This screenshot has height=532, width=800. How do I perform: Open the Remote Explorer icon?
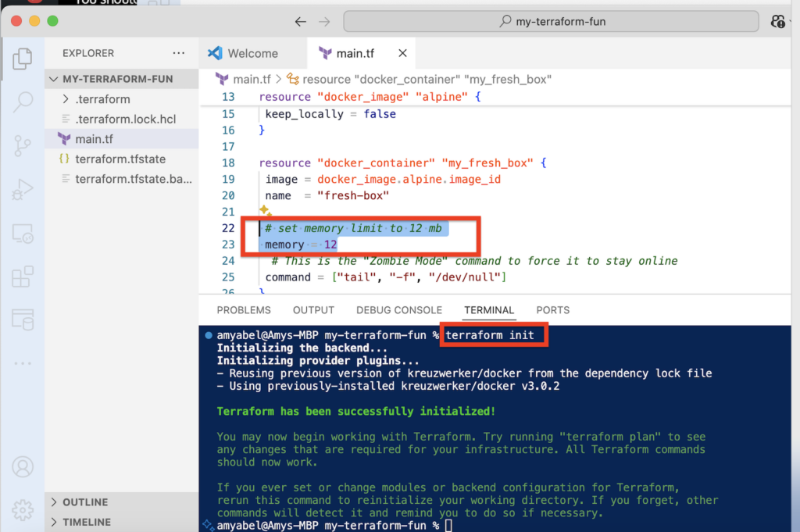[23, 233]
